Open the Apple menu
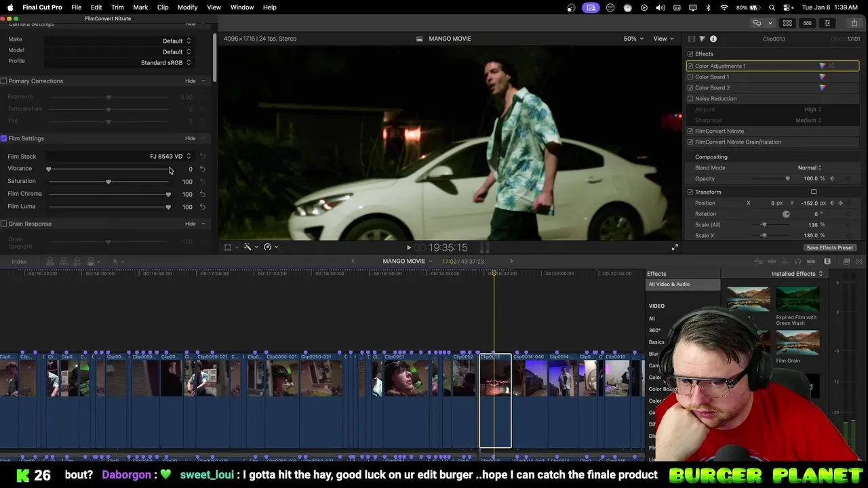 (10, 7)
